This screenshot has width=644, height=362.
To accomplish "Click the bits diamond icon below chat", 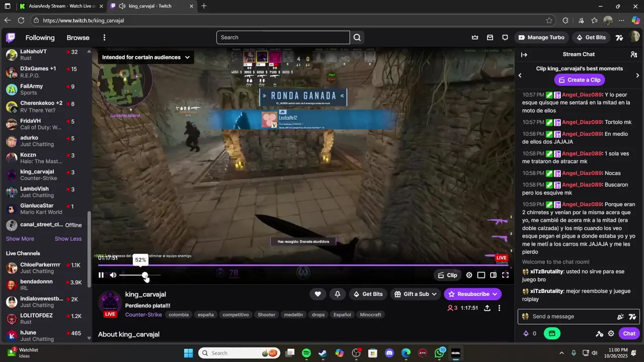I will pyautogui.click(x=526, y=333).
